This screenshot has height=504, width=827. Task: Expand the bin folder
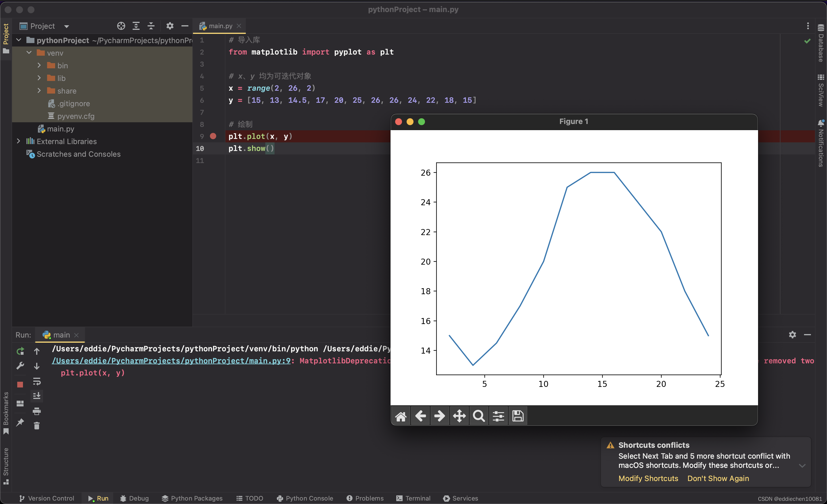click(39, 65)
